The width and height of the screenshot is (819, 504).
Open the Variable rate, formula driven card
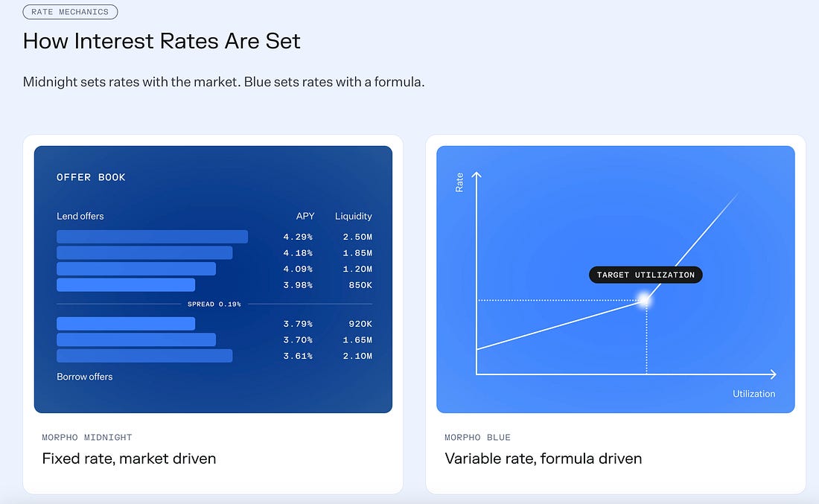click(x=616, y=314)
